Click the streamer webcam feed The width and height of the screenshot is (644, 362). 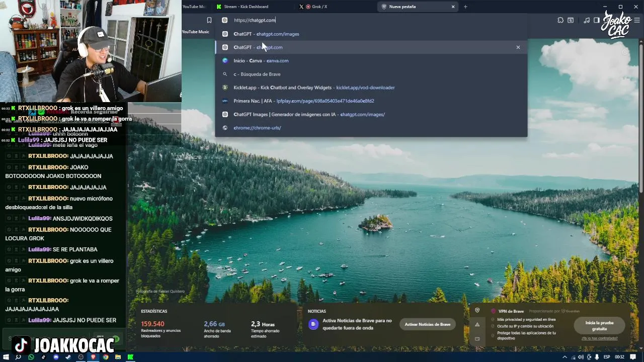(x=91, y=51)
